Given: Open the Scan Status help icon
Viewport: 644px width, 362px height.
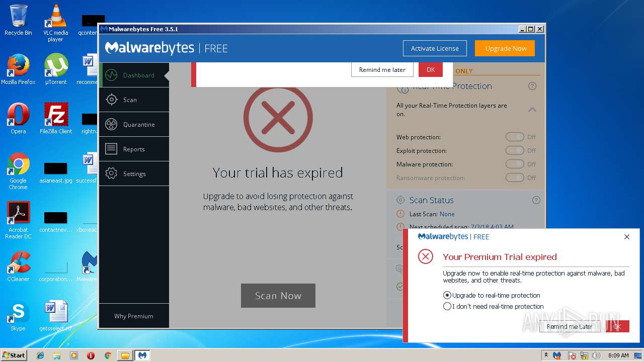Looking at the screenshot, I should (536, 200).
